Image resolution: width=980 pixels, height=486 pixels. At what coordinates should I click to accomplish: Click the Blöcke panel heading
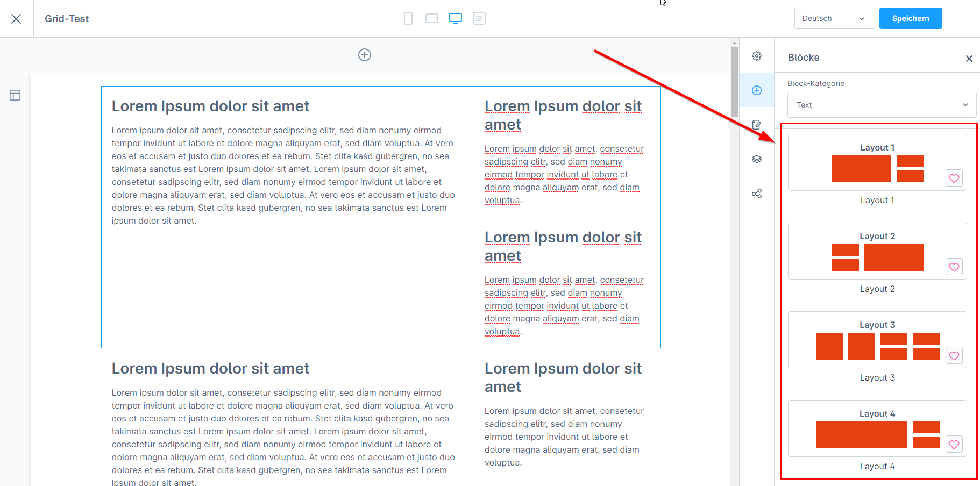coord(804,58)
